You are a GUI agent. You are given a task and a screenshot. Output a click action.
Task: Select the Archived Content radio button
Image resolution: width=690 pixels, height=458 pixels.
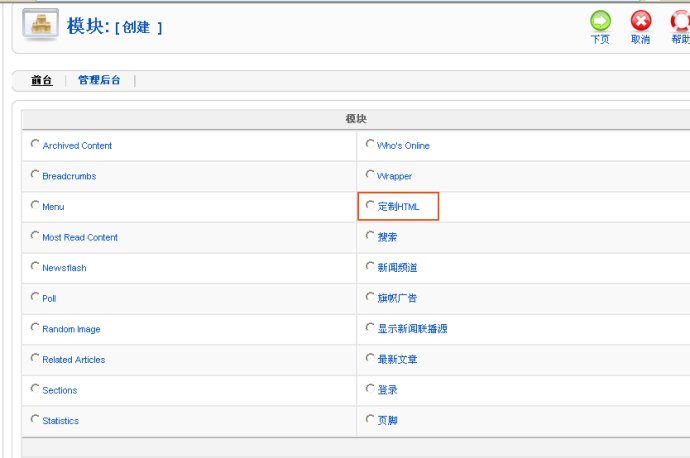[35, 143]
